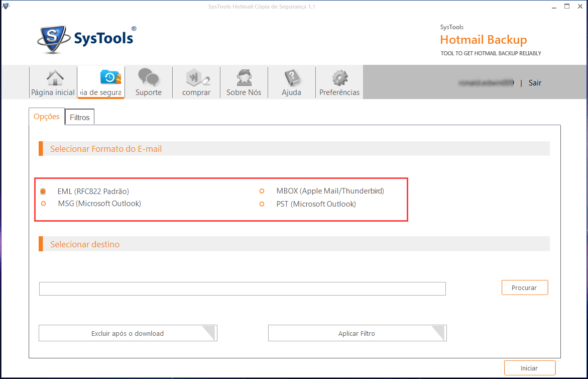Click the app icon in title bar
This screenshot has height=379, width=588.
pyautogui.click(x=6, y=6)
